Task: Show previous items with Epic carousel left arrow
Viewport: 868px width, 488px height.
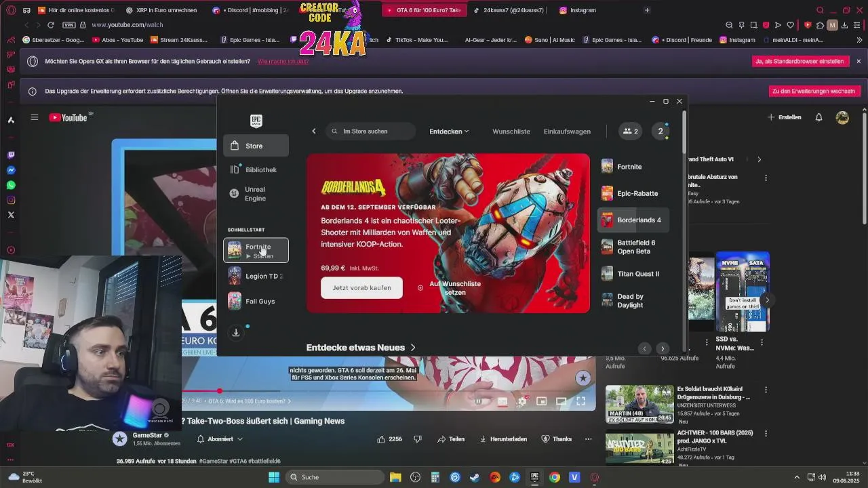Action: [x=645, y=348]
